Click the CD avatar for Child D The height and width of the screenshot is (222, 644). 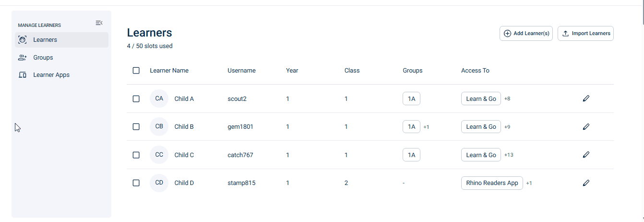tap(159, 183)
